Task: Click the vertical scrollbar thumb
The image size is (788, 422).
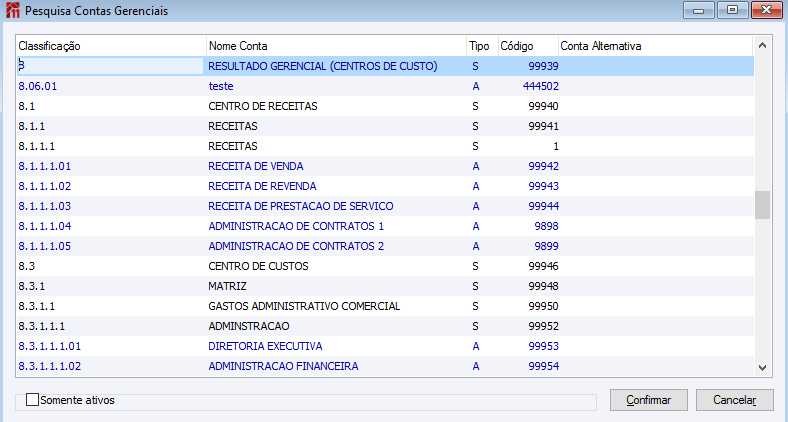Action: (x=762, y=204)
